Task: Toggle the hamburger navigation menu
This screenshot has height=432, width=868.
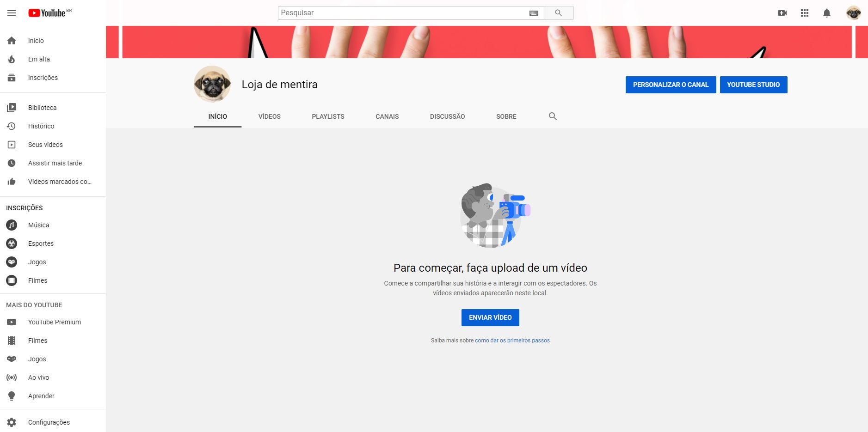Action: point(12,12)
